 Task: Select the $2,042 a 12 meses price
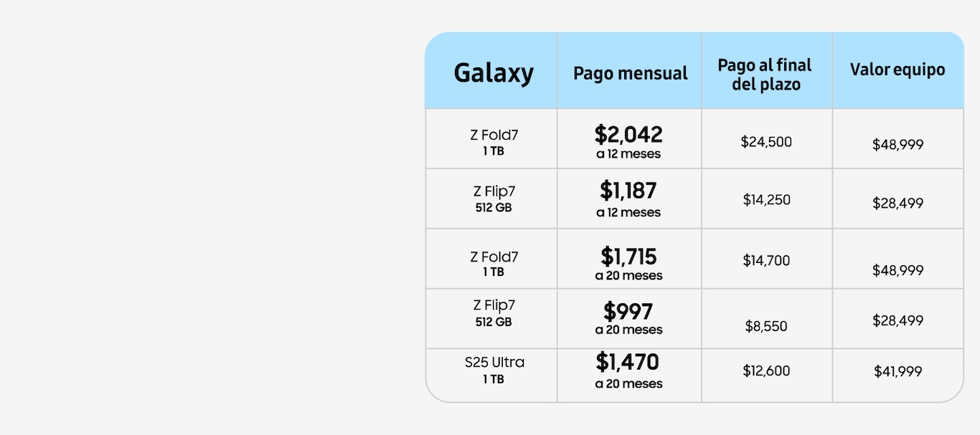pos(628,141)
